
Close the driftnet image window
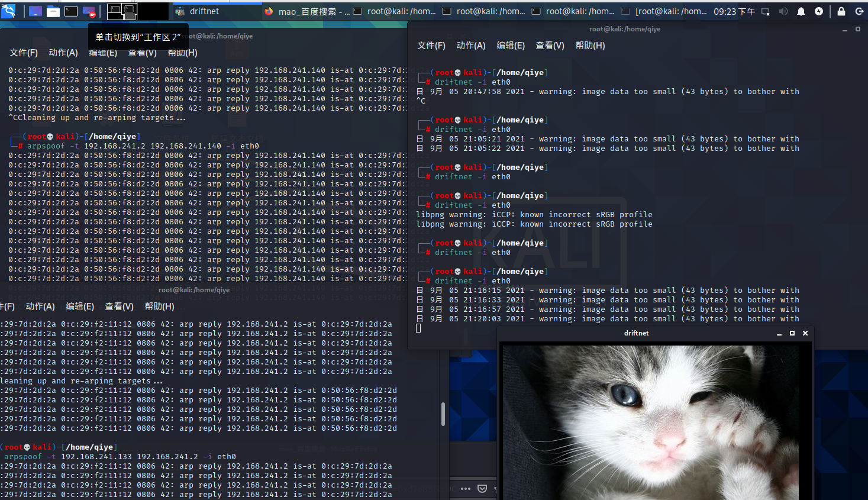pos(805,333)
